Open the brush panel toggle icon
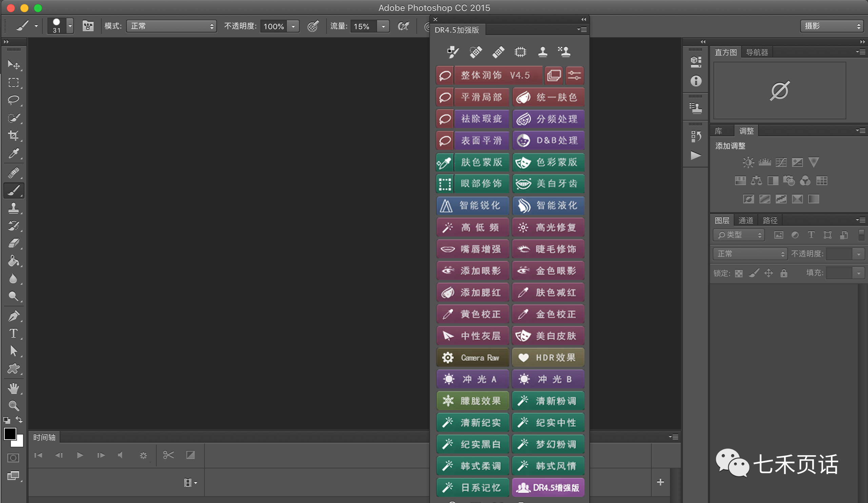868x503 pixels. coord(88,26)
